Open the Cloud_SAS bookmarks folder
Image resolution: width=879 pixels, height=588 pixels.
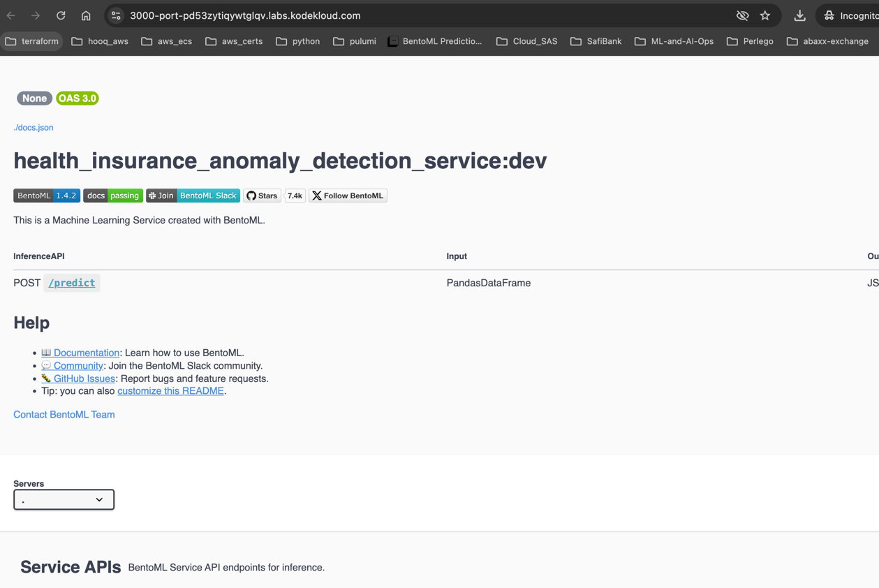pyautogui.click(x=527, y=41)
